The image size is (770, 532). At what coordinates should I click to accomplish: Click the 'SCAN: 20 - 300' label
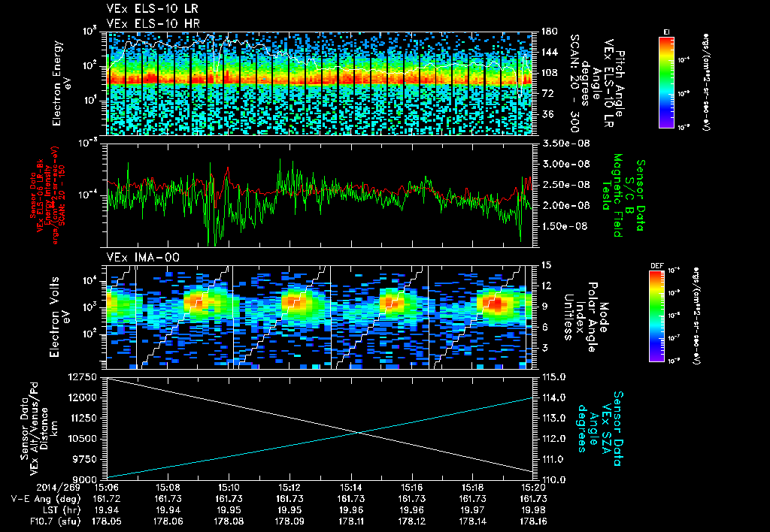(574, 83)
